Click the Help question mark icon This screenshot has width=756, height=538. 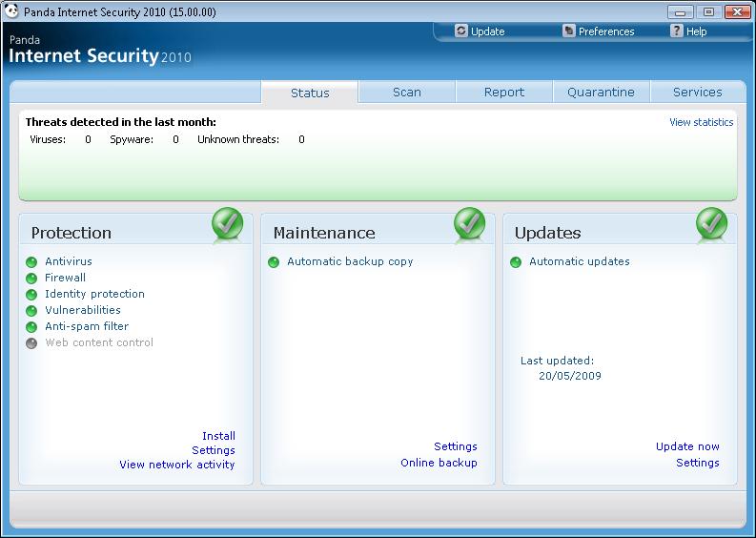tap(677, 31)
